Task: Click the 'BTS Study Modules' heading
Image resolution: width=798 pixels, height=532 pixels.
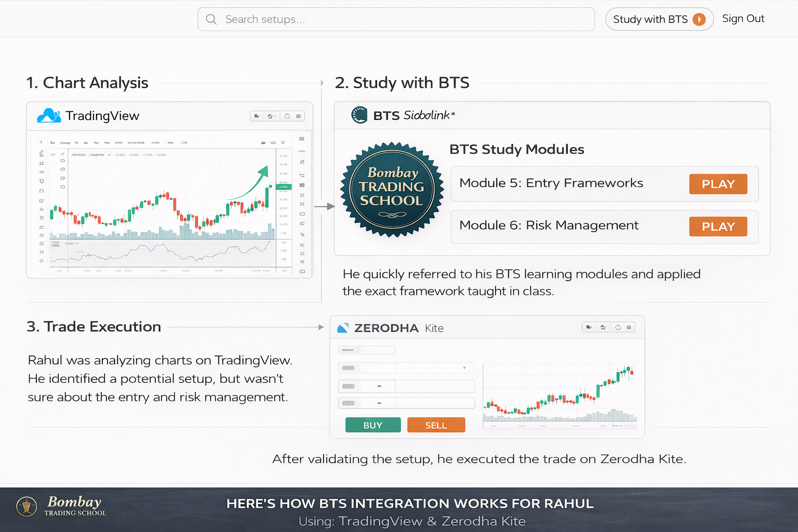Action: [x=517, y=149]
